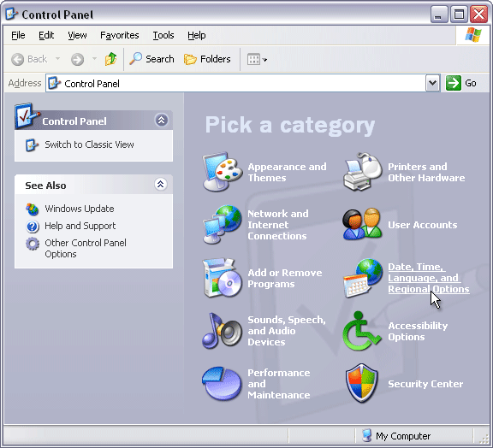Click the Back toolbar button
Screen dimensions: 493x448
point(29,59)
